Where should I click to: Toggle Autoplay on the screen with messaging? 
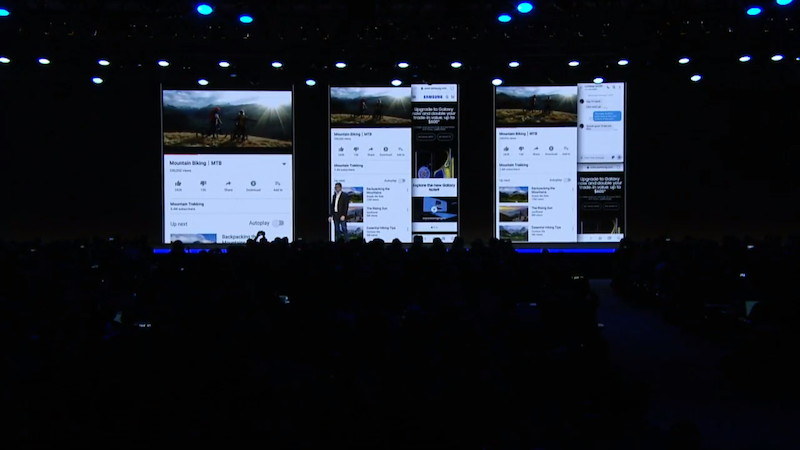pos(567,180)
